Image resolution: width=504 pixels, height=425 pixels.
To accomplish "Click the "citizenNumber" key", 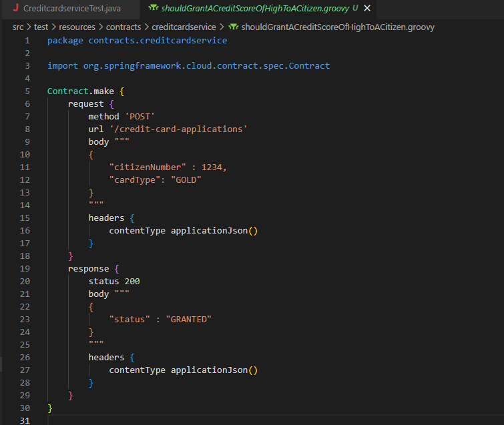I will point(148,167).
